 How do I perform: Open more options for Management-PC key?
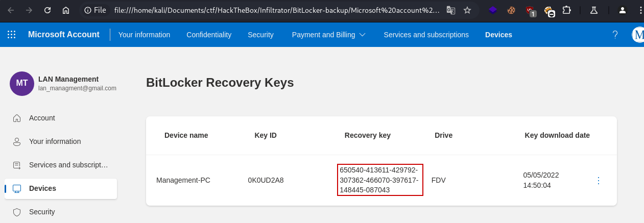[x=599, y=181]
